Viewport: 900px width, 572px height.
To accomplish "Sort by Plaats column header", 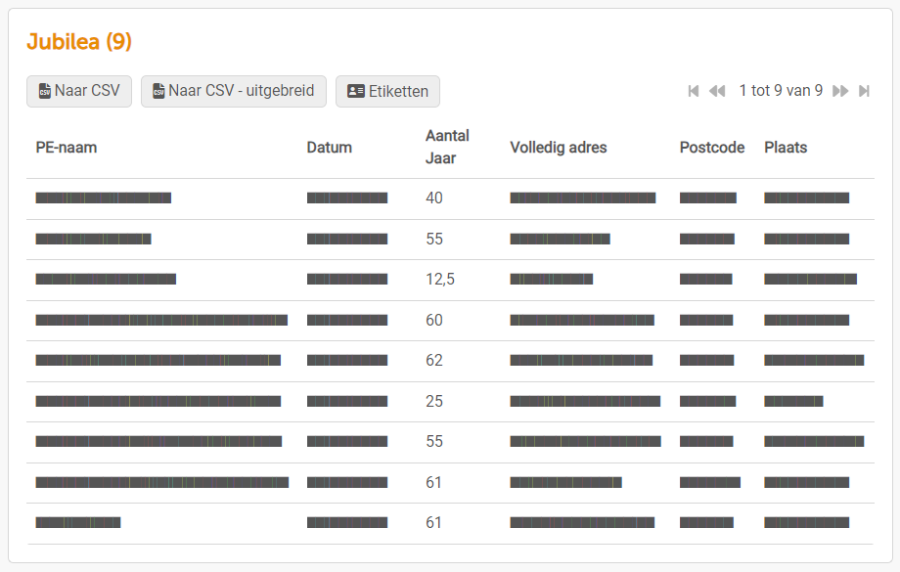I will tap(785, 147).
